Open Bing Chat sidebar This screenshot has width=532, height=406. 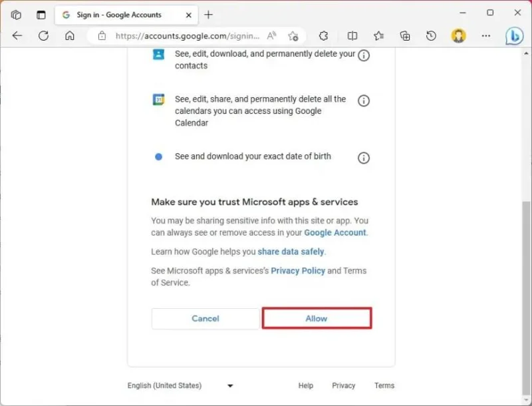(x=514, y=36)
